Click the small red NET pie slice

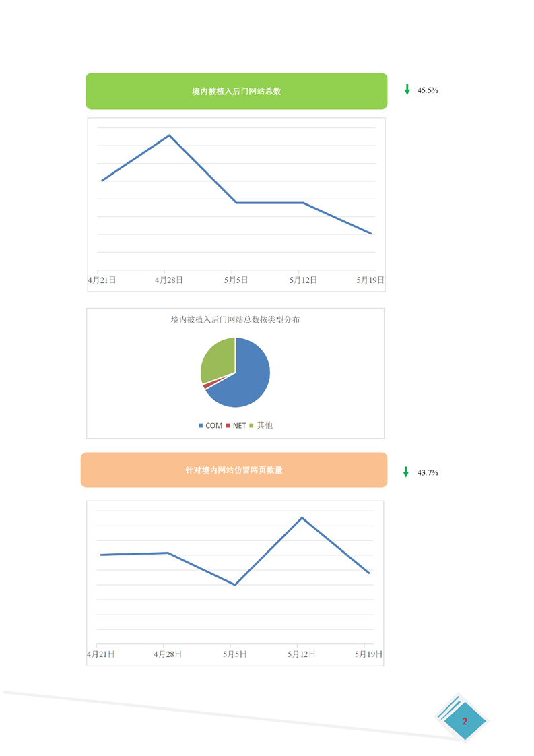click(x=207, y=385)
